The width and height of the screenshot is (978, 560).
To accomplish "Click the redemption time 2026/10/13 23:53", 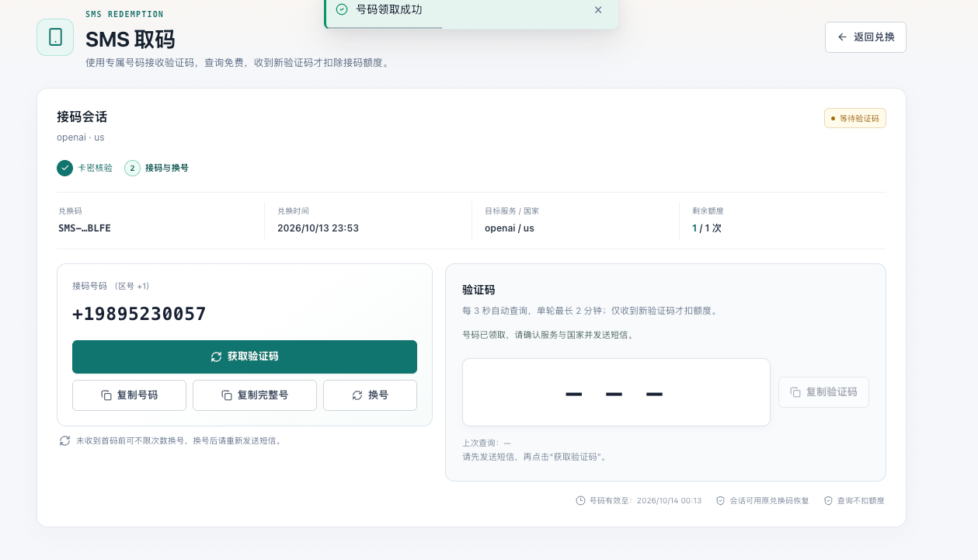I will [x=318, y=228].
